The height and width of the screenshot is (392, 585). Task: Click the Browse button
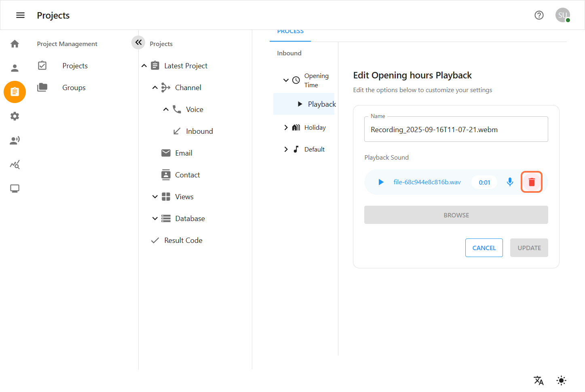(x=456, y=215)
